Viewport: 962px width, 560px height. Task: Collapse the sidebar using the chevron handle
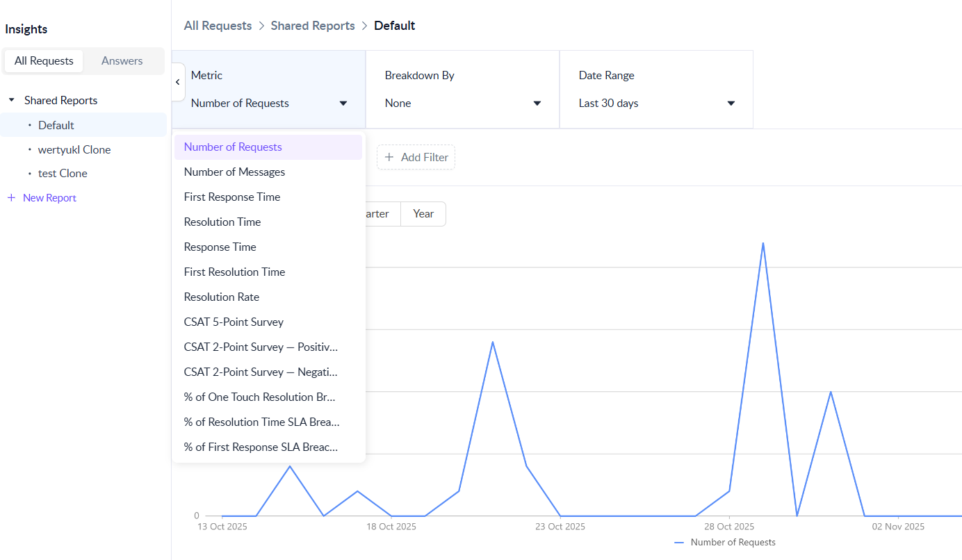[x=177, y=82]
